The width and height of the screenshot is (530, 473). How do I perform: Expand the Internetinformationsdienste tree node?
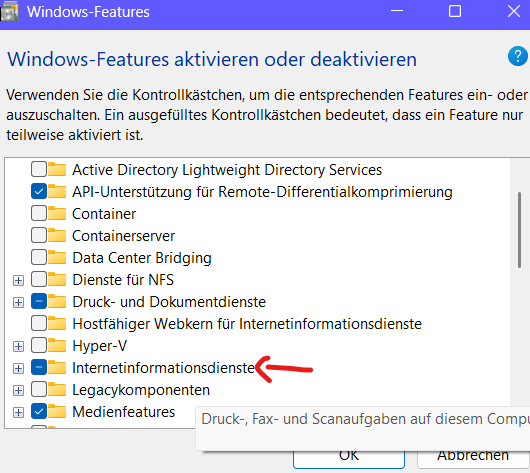pos(18,368)
